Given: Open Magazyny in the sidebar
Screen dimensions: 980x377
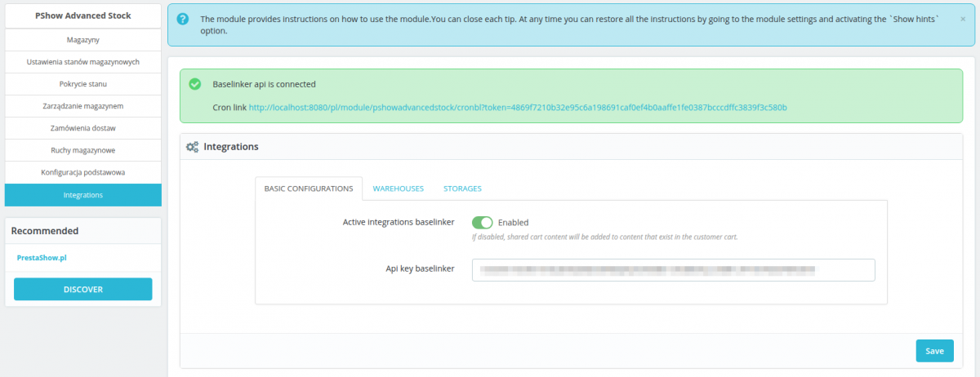Looking at the screenshot, I should point(83,39).
